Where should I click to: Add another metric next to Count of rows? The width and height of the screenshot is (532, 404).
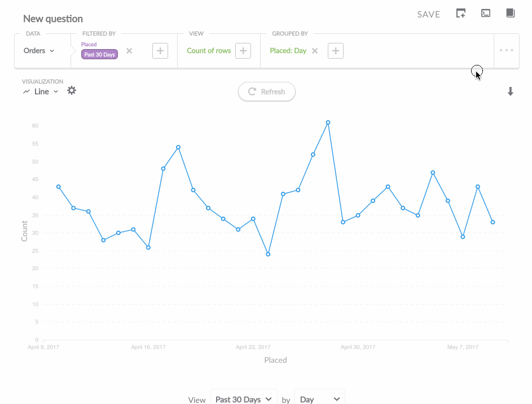(x=243, y=51)
